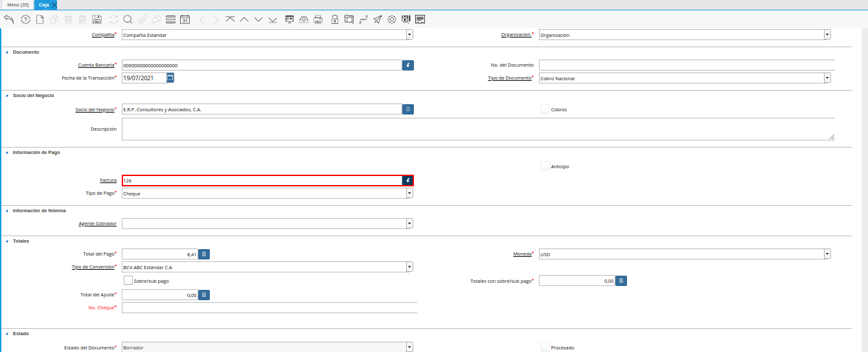Screen dimensions: 868x352
Task: Switch to the Menú (35) tab
Action: [x=17, y=5]
